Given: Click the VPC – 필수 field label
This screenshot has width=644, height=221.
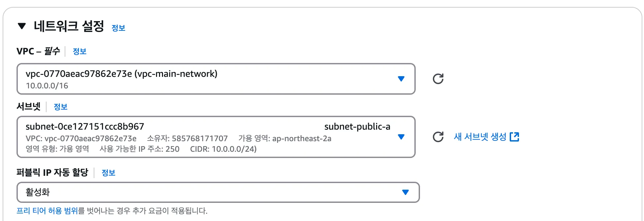Looking at the screenshot, I should (x=38, y=51).
